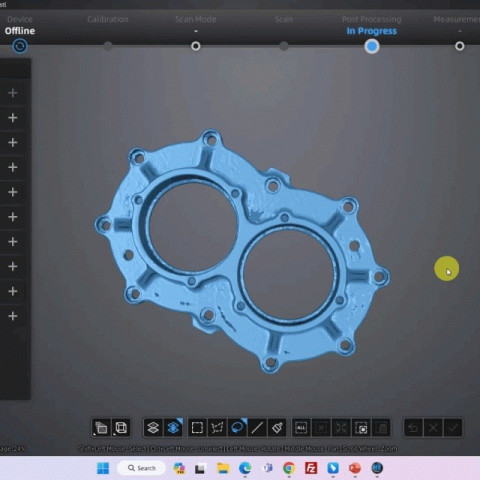This screenshot has height=480, width=480.
Task: Click the connected domain selection icon
Action: point(361,427)
